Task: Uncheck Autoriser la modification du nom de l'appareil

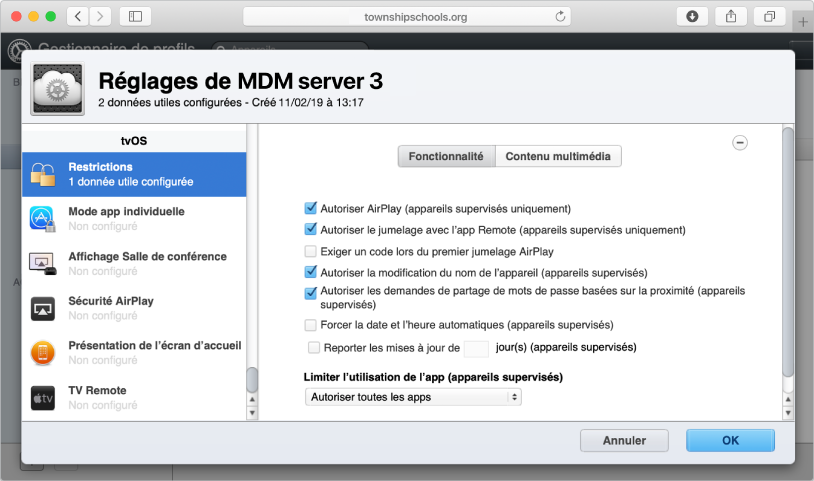Action: pyautogui.click(x=310, y=272)
